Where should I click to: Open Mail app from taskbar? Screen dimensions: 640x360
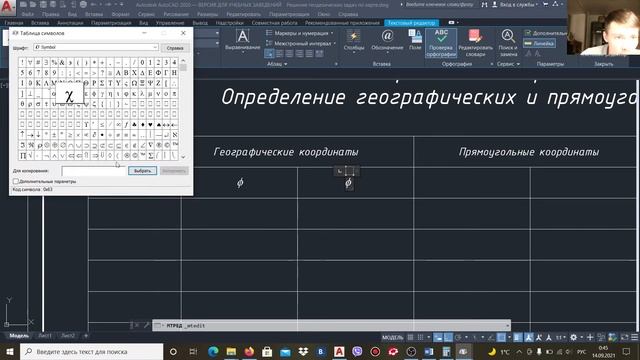tap(285, 351)
